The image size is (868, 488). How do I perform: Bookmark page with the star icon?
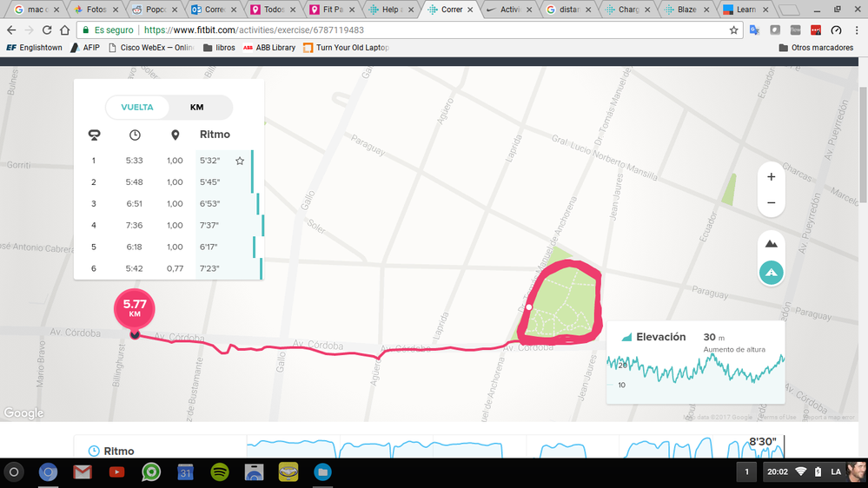pyautogui.click(x=733, y=30)
